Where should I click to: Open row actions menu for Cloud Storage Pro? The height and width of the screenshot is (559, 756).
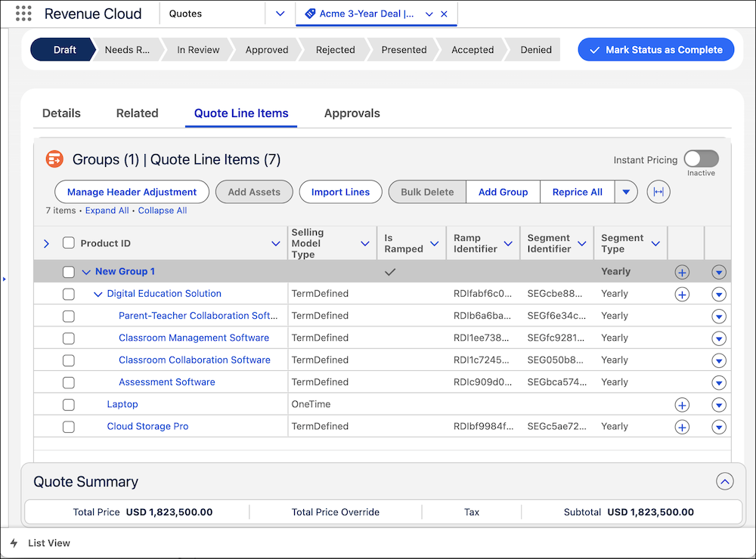(x=719, y=428)
